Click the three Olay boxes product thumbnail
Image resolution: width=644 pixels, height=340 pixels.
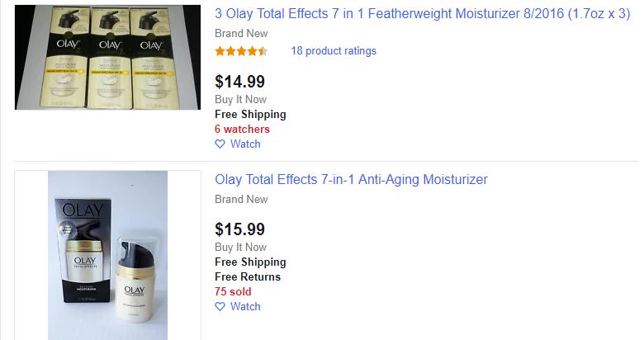(x=108, y=58)
